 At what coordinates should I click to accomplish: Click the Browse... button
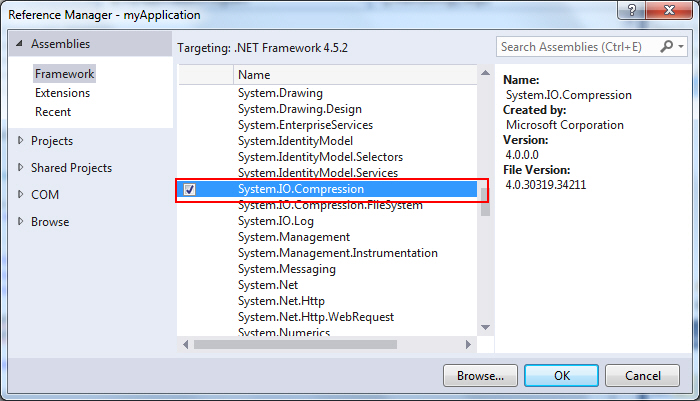pos(480,376)
